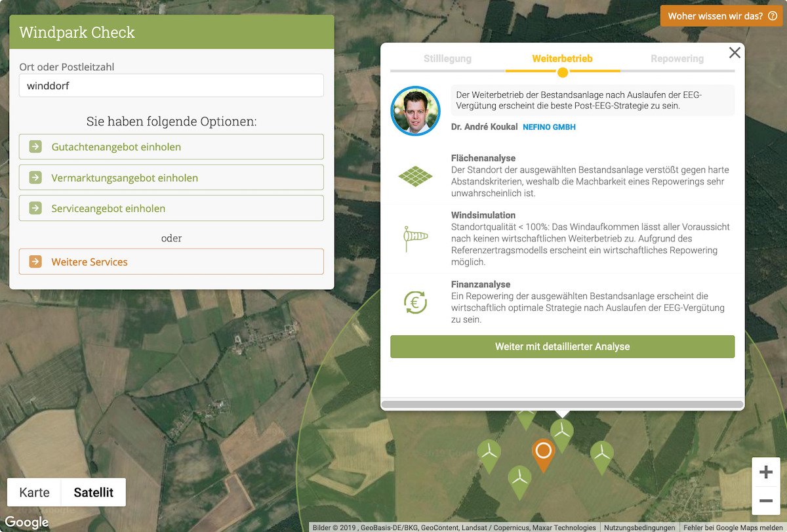Open the Repowering tab
The height and width of the screenshot is (532, 787).
coord(677,58)
